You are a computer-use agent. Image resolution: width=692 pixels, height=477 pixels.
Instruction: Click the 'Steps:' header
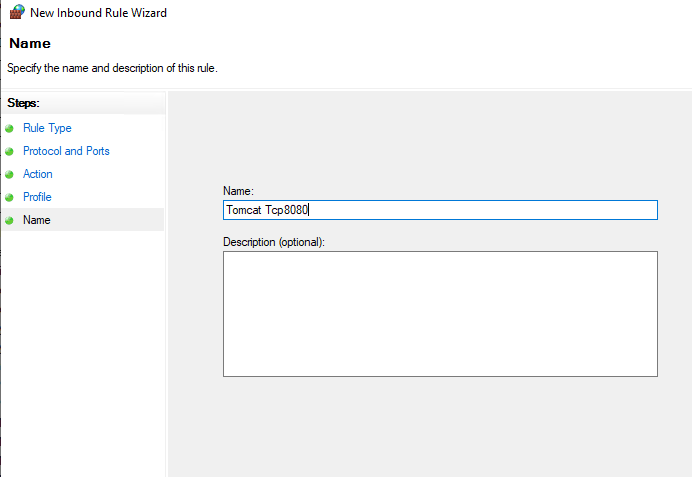point(23,103)
